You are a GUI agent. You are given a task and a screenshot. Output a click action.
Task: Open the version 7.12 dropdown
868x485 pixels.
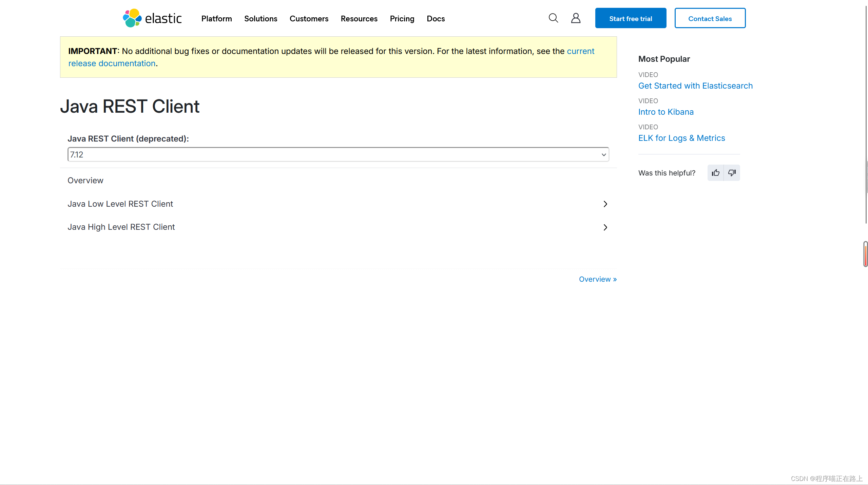338,155
